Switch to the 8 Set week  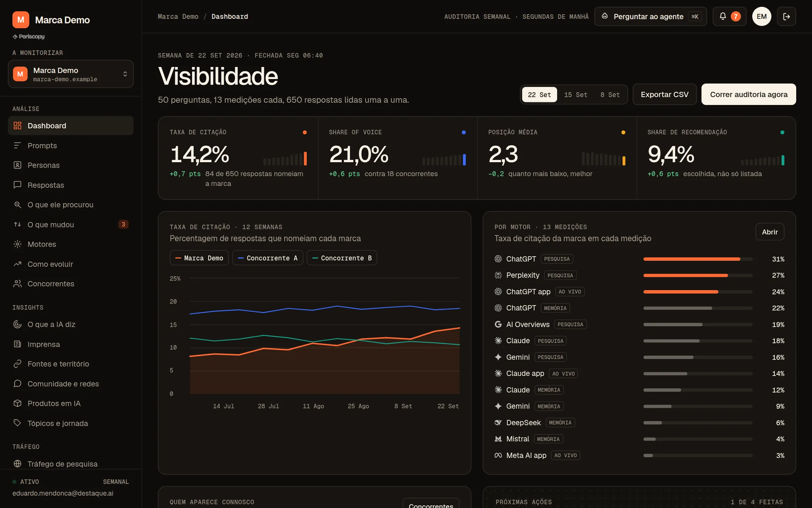pos(610,95)
